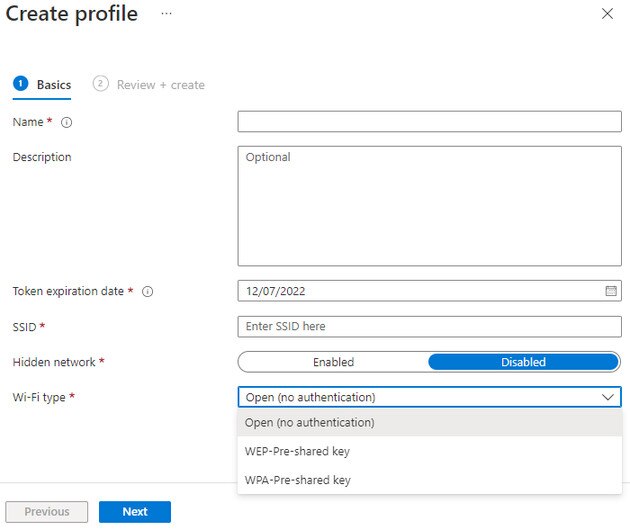Viewport: 630px width, 530px height.
Task: Click the Previous button
Action: click(47, 512)
